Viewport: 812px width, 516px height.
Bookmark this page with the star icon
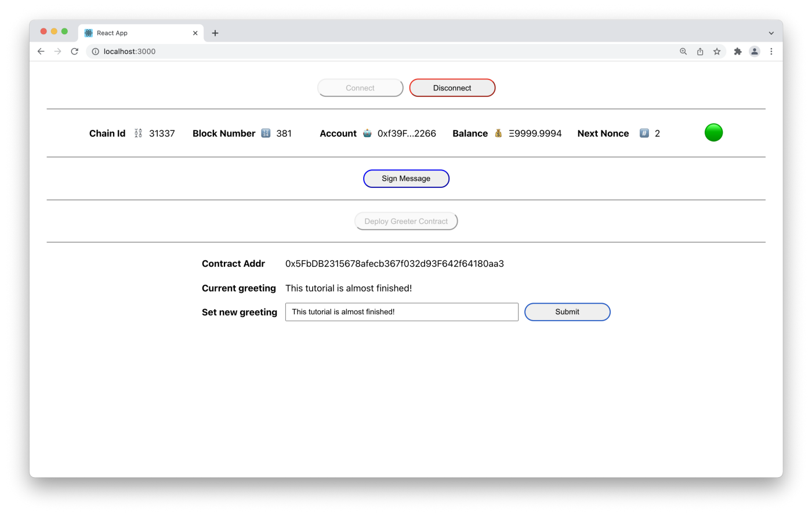(717, 51)
